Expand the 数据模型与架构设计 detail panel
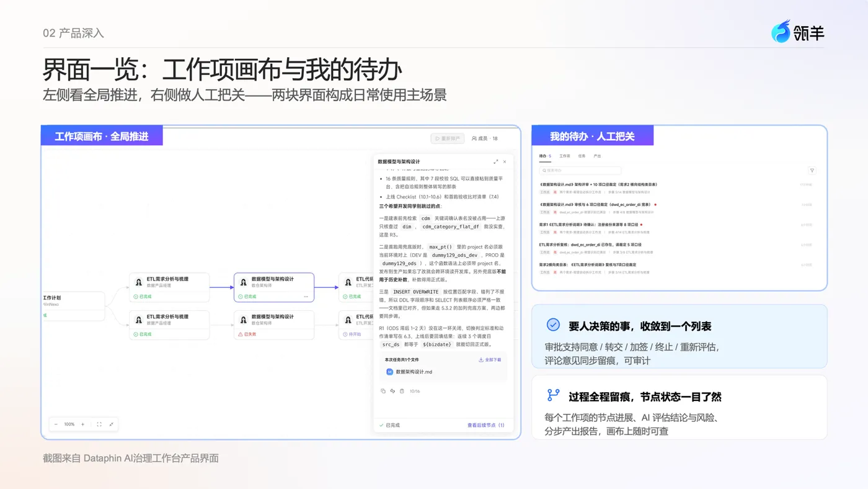This screenshot has height=489, width=868. click(495, 161)
